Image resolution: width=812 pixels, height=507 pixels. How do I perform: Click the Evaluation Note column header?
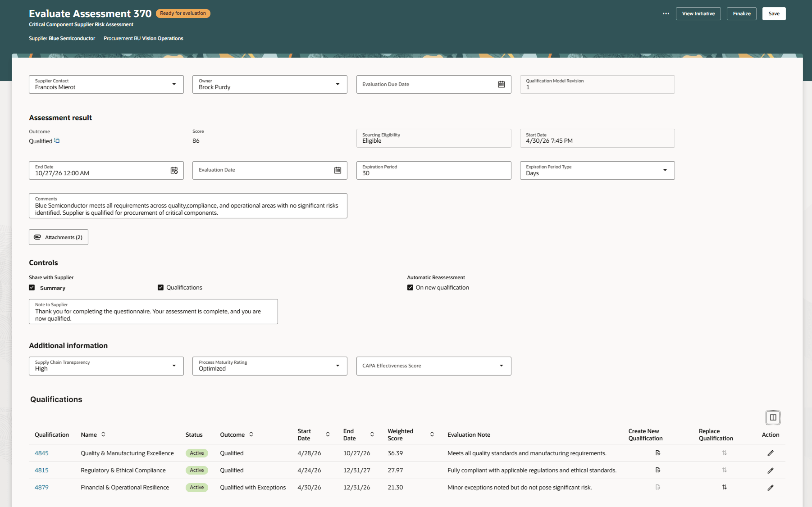click(469, 435)
